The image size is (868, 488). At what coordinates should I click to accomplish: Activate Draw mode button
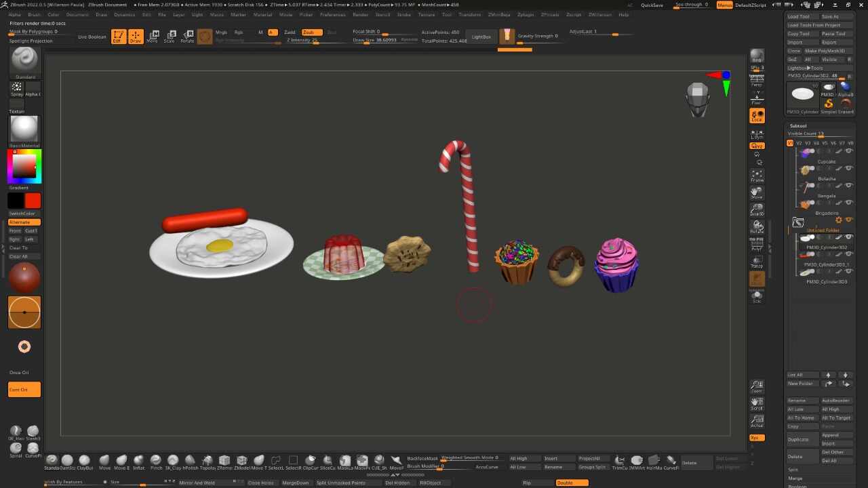pos(136,37)
